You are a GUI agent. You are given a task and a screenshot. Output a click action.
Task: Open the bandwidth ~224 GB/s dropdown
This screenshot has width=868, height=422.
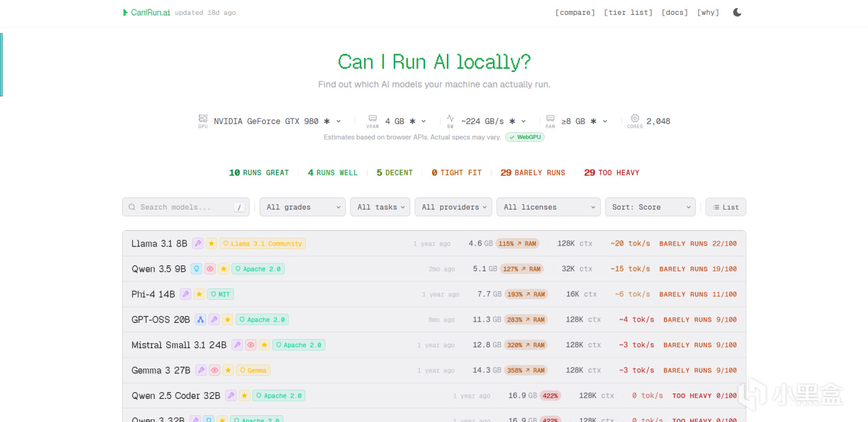pos(494,121)
